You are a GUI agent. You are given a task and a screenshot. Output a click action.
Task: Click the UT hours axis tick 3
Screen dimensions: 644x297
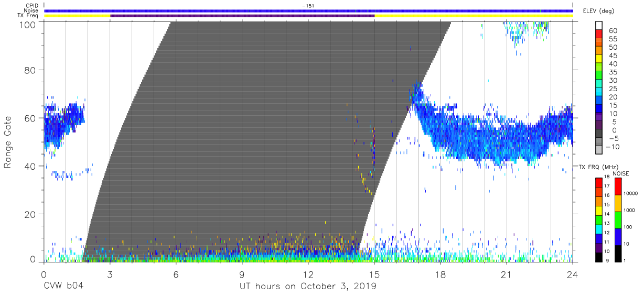pos(110,274)
